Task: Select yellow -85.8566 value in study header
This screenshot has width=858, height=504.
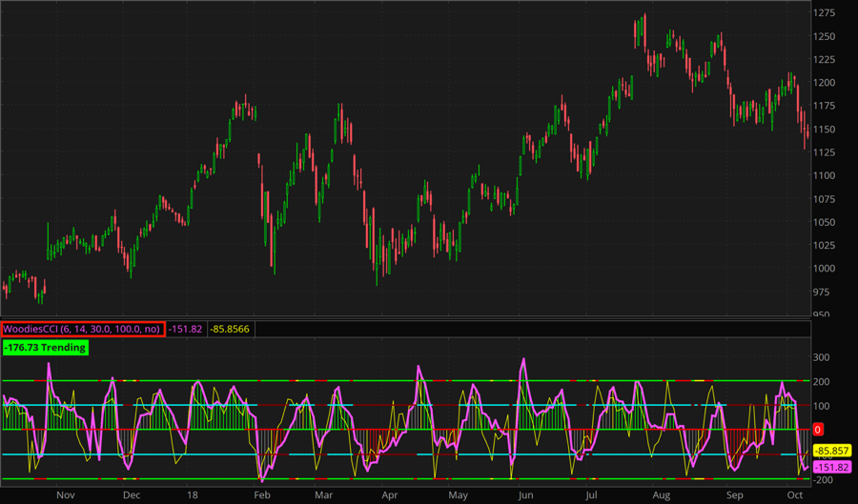Action: [x=230, y=329]
